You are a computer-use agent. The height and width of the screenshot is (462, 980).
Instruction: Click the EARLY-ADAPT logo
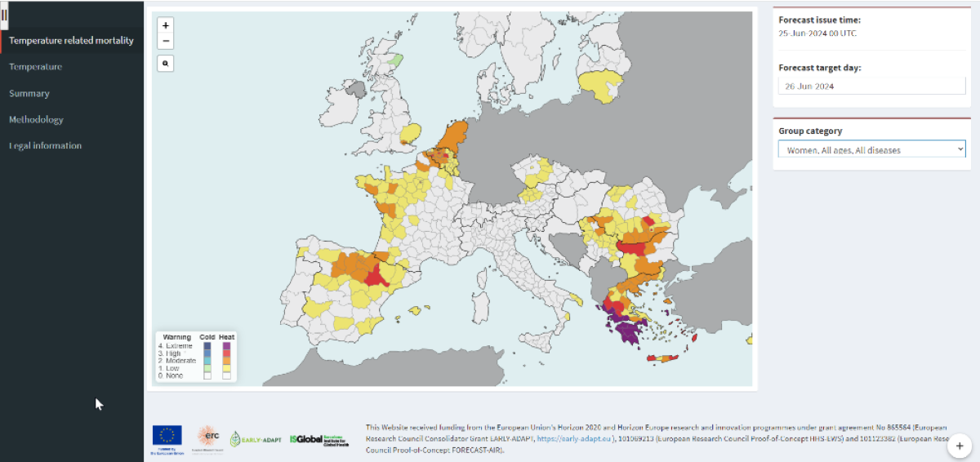[x=256, y=439]
